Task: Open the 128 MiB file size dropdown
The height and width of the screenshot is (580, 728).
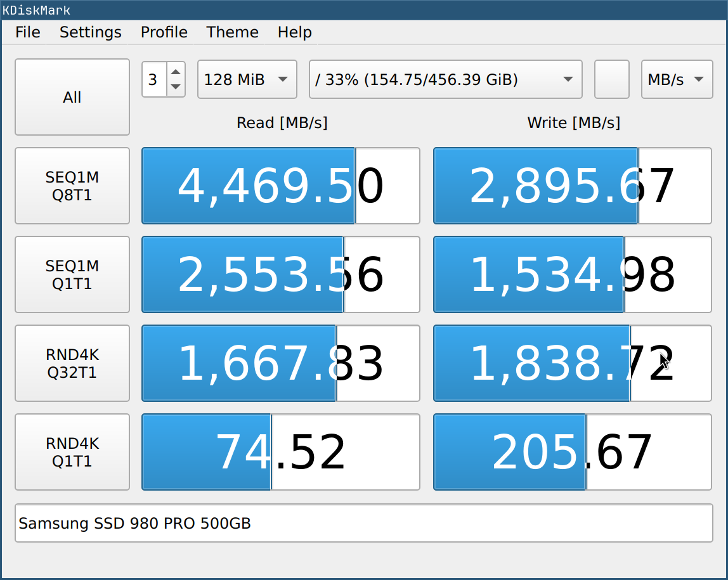Action: pos(247,79)
